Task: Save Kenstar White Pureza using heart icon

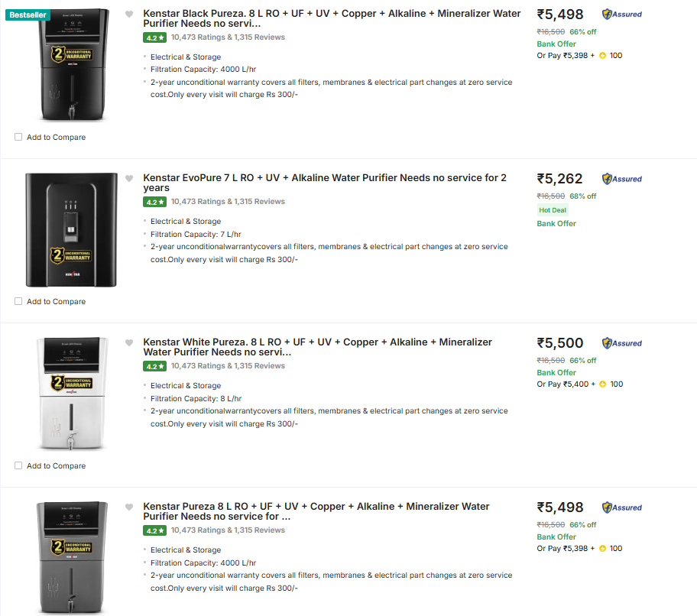Action: 129,342
